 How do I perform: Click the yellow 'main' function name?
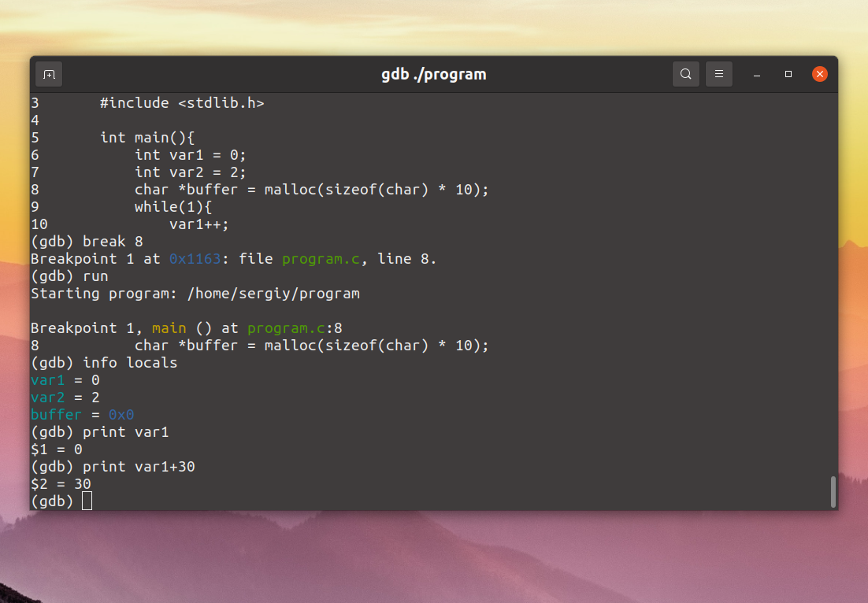169,328
